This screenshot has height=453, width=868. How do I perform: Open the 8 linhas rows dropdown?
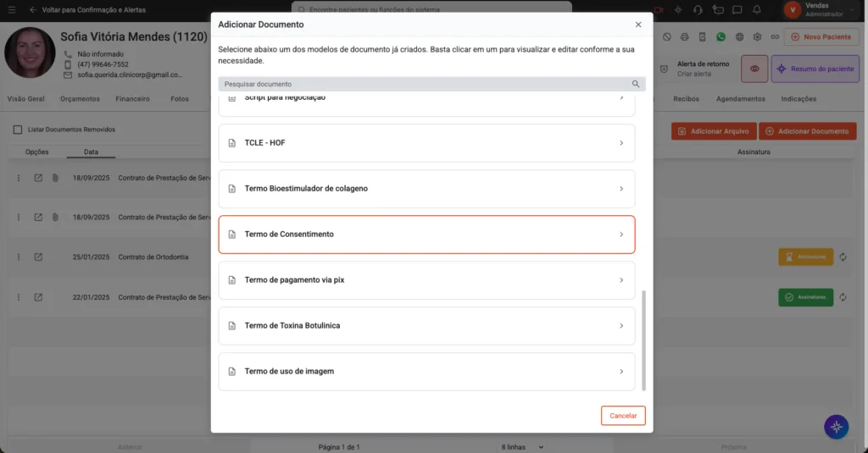[x=522, y=447]
